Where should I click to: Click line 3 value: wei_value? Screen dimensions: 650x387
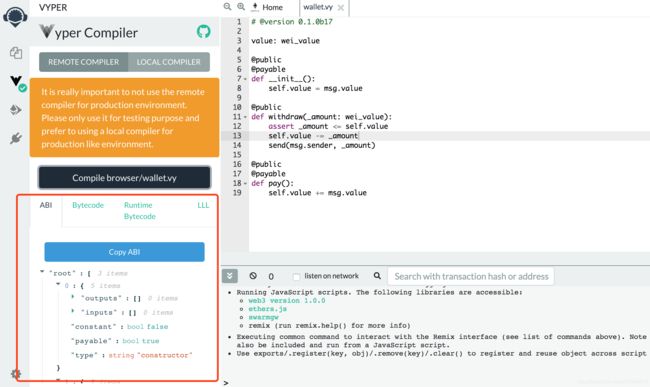285,41
